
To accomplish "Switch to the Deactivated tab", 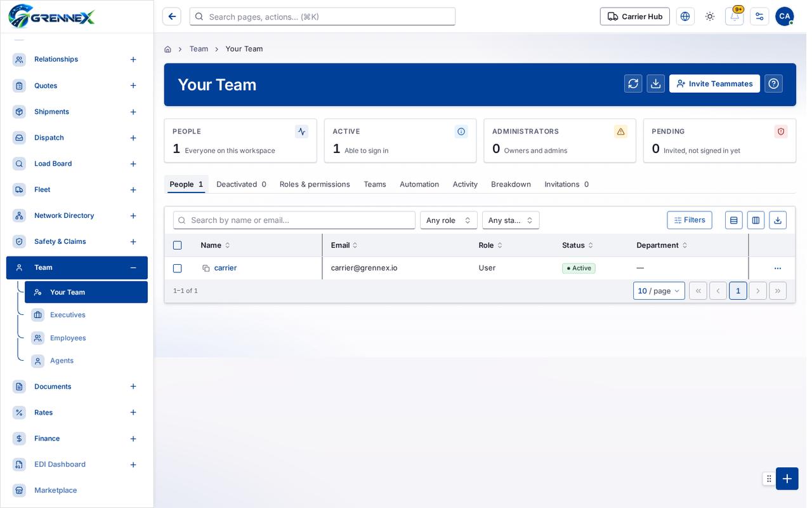I will [x=241, y=184].
